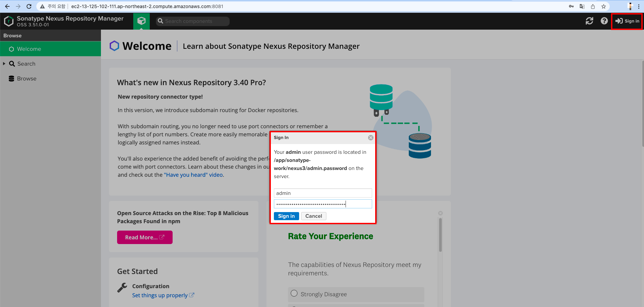Click the Configuration heading

[x=151, y=286]
